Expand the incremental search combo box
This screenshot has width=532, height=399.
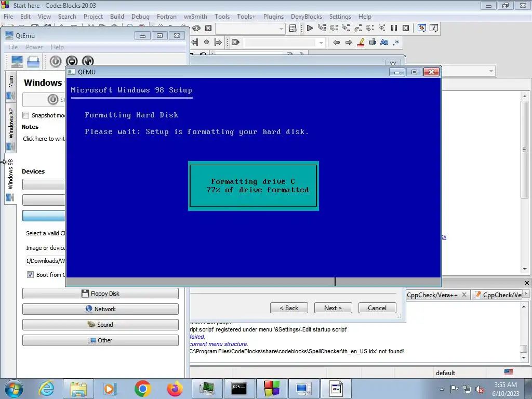321,43
